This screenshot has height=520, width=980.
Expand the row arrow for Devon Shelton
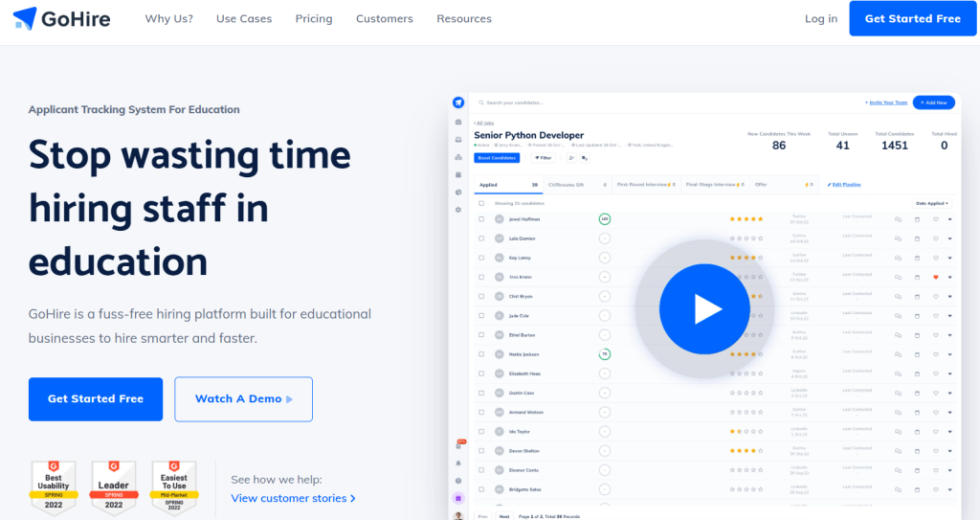click(x=950, y=451)
